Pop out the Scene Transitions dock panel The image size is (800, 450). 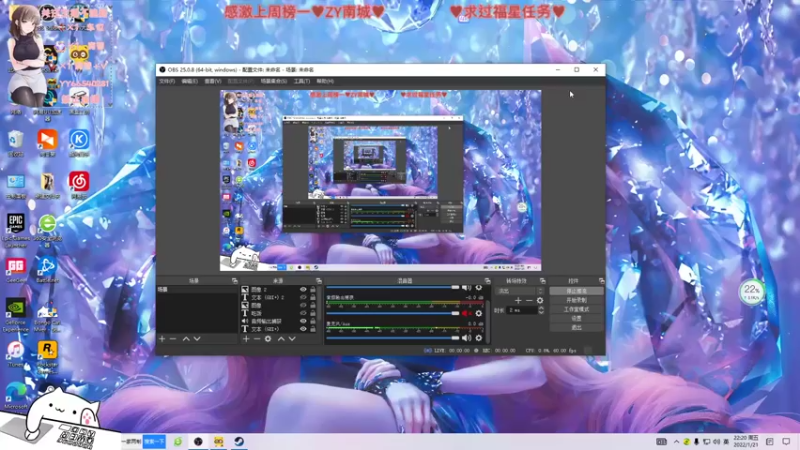point(542,281)
